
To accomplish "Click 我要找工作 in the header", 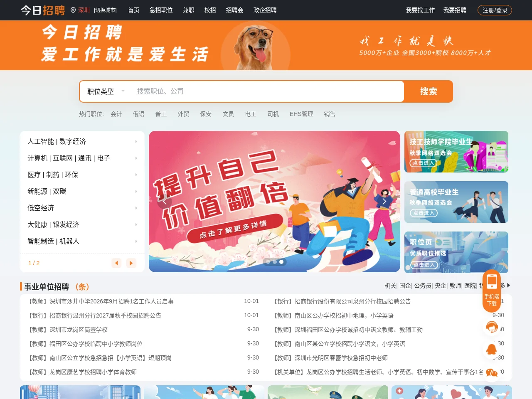I will pos(421,10).
